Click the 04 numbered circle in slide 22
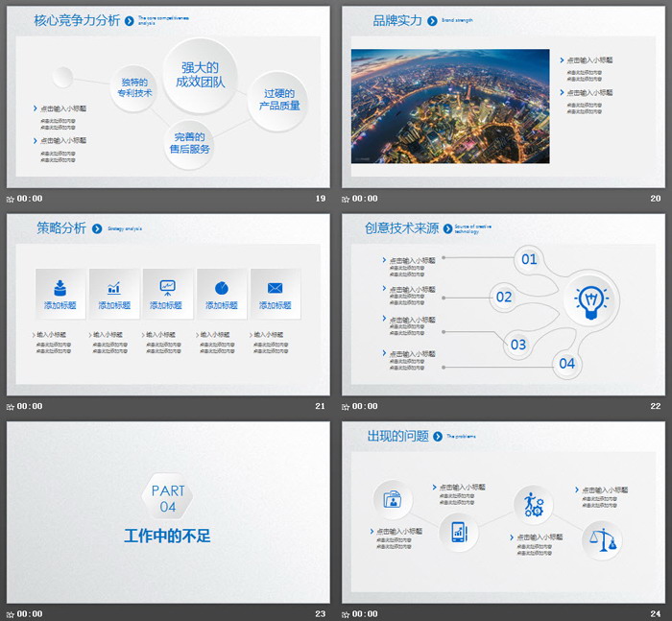Screen dimensions: 672x621 click(x=566, y=363)
